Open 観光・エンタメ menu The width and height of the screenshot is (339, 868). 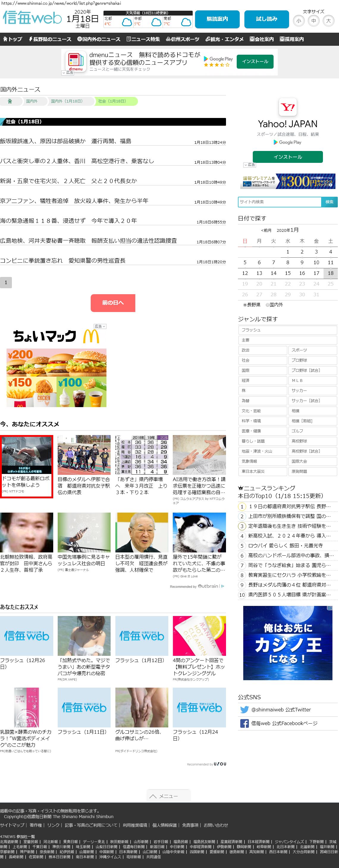[x=224, y=39]
